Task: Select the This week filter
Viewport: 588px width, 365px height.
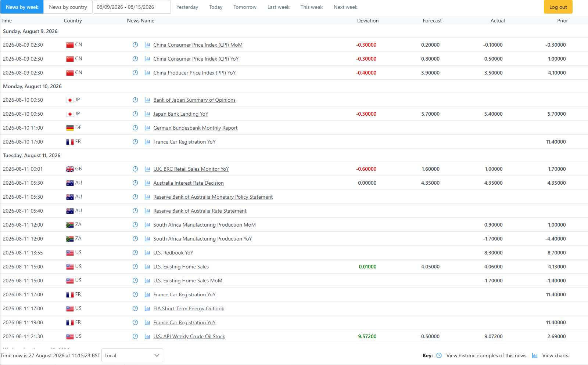Action: (312, 7)
